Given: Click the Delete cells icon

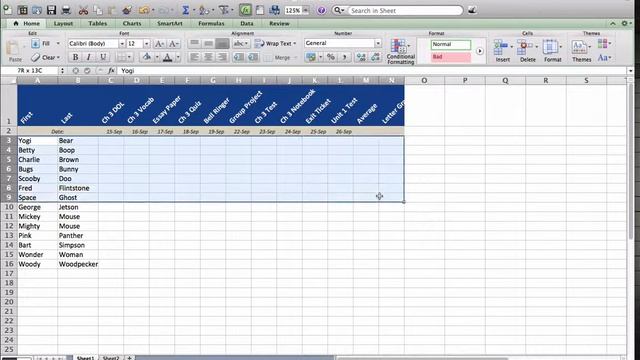Looking at the screenshot, I should (525, 47).
